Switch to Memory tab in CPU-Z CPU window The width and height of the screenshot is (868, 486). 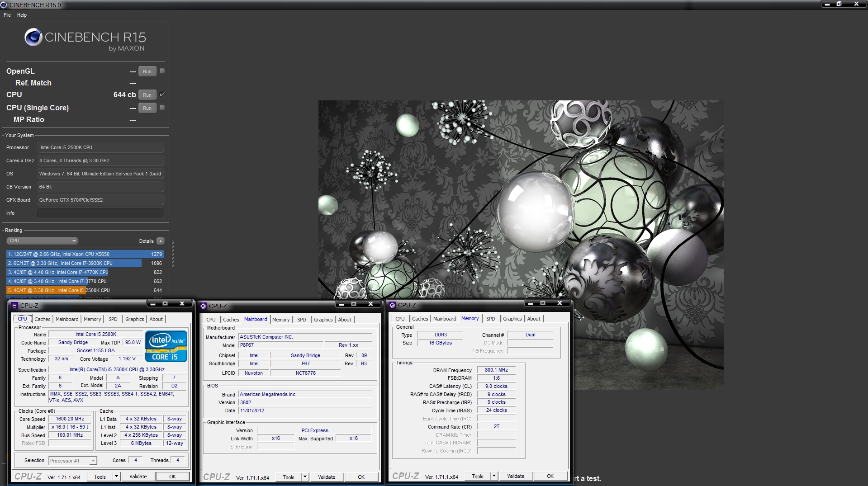(x=92, y=319)
